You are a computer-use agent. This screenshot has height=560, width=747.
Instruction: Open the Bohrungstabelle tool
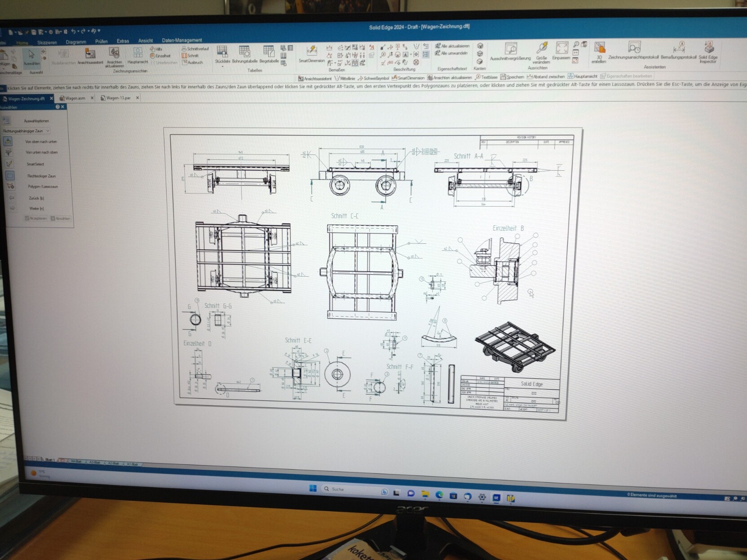(245, 55)
